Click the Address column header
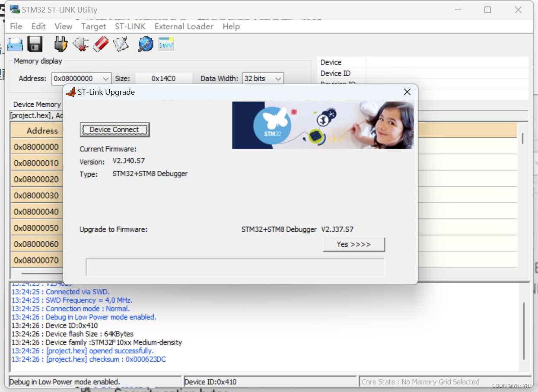The height and width of the screenshot is (392, 538). [41, 131]
